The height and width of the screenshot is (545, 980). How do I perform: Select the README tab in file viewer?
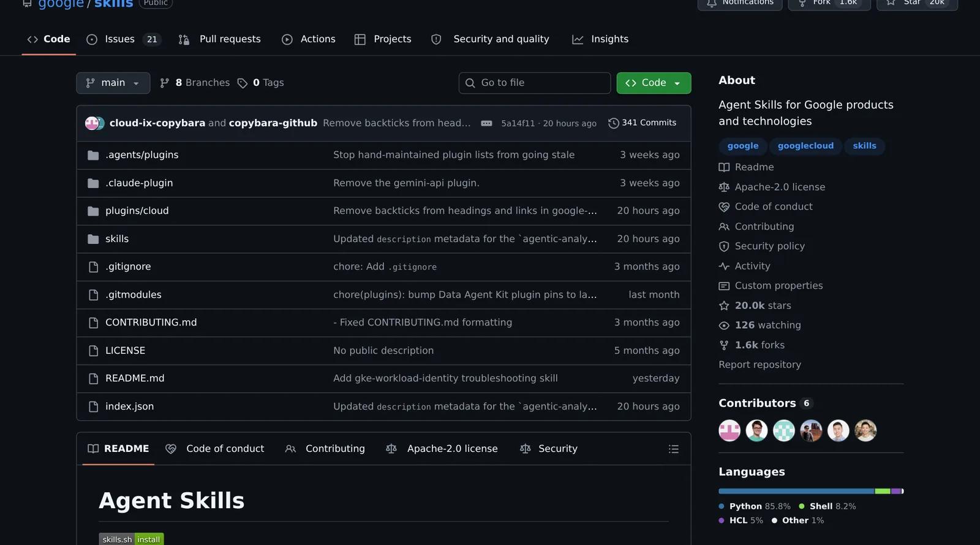coord(118,449)
